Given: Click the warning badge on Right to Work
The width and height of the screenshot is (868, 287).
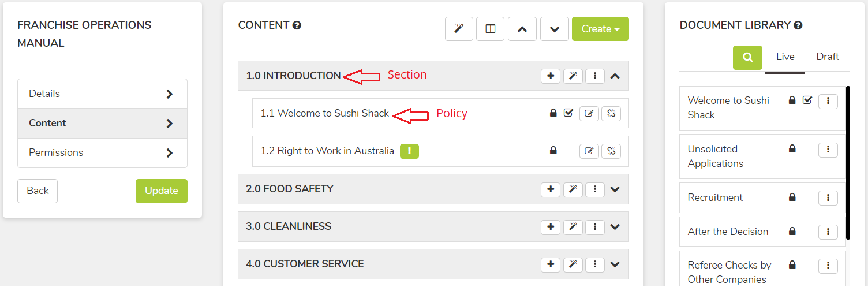Looking at the screenshot, I should (409, 151).
